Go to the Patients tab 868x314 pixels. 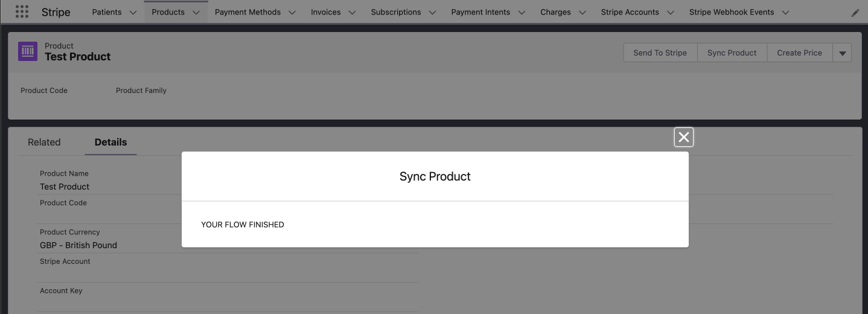tap(107, 12)
